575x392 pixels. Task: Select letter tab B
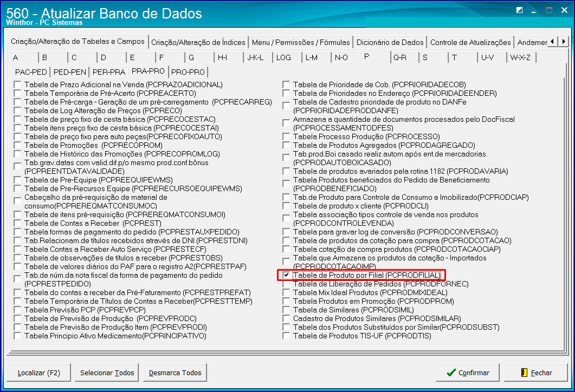(x=54, y=57)
